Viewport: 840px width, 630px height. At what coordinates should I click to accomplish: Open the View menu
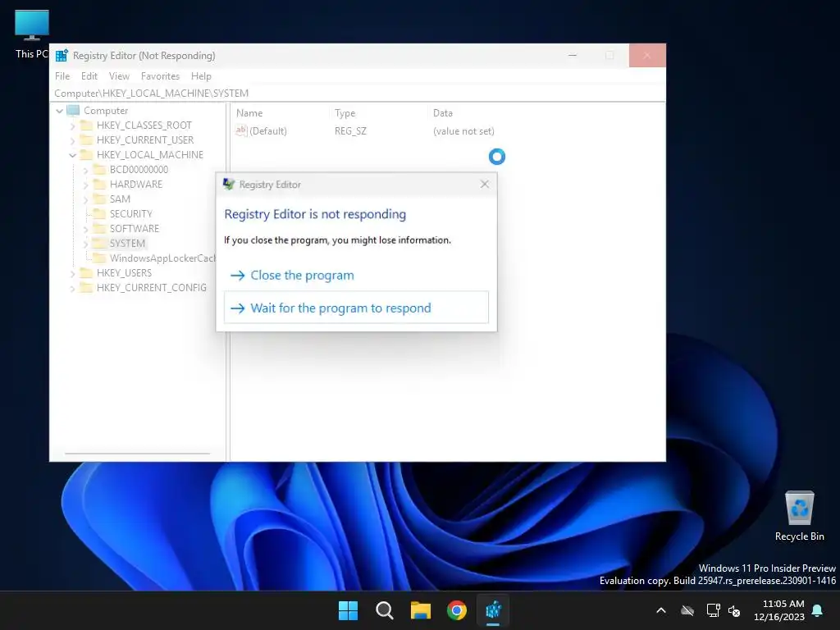[x=119, y=76]
